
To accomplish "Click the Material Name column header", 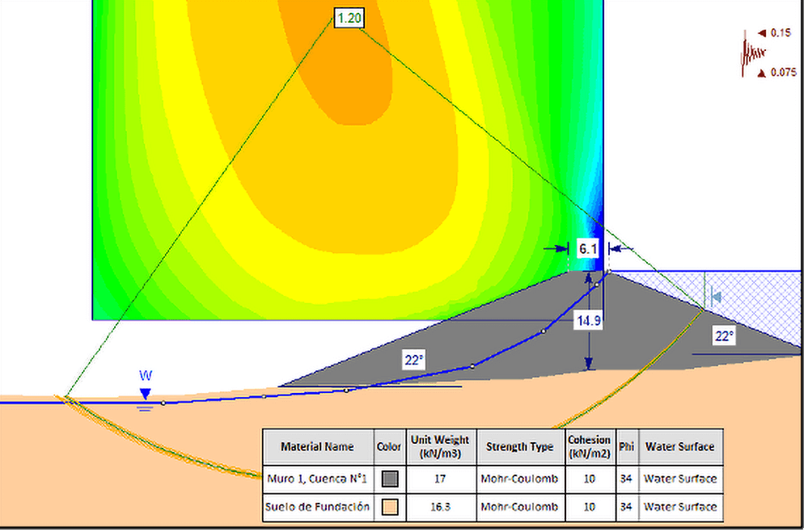I will click(x=317, y=446).
